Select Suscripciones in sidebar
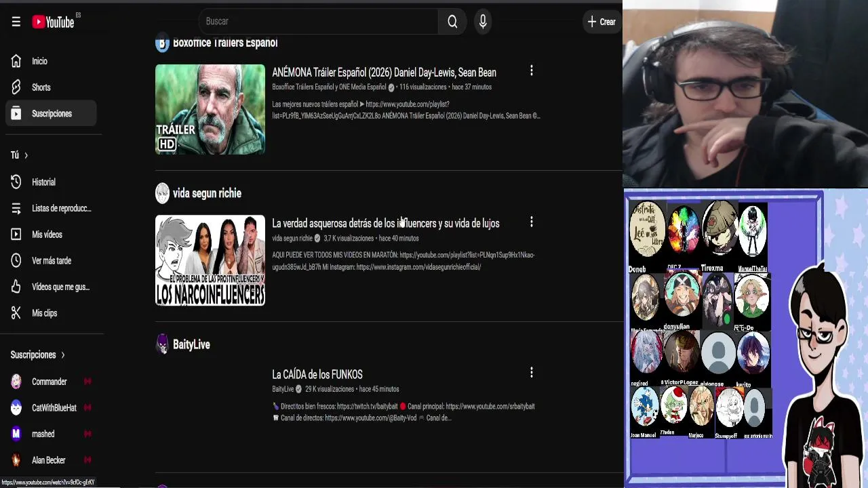The image size is (868, 488). coord(52,113)
